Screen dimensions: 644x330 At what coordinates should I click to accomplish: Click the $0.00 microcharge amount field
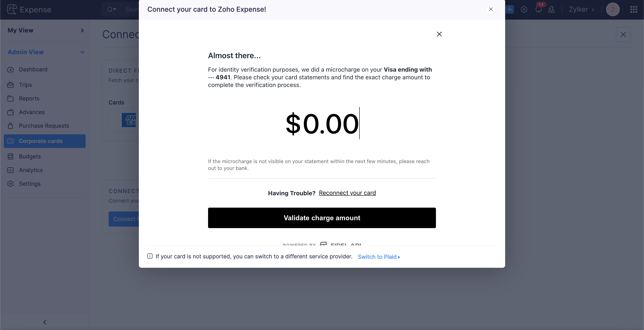(322, 124)
